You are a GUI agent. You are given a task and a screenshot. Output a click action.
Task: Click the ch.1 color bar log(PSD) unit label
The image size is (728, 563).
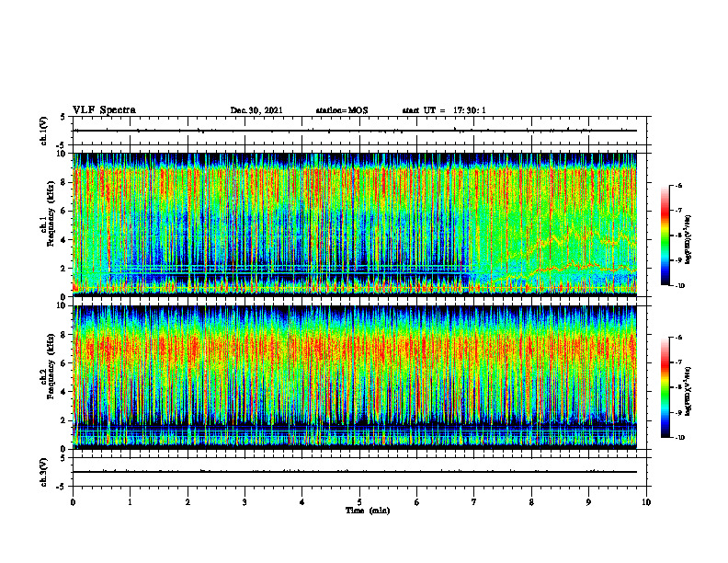(x=689, y=240)
